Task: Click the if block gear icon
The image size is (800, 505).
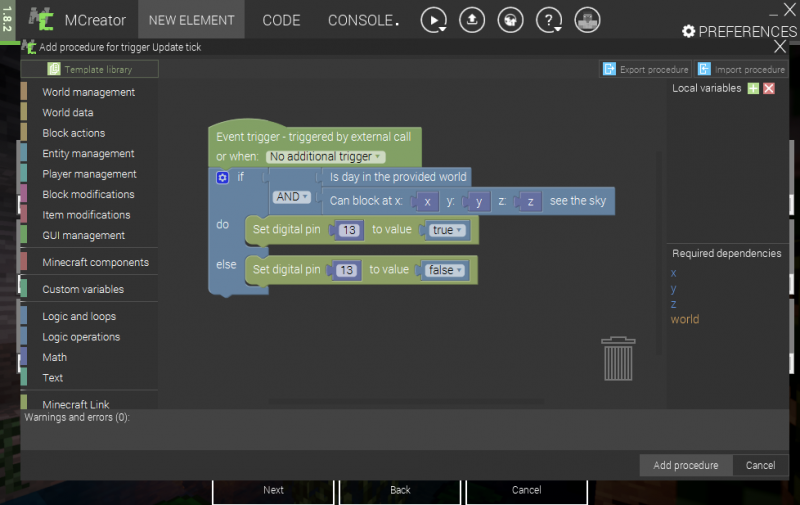Action: coord(222,178)
